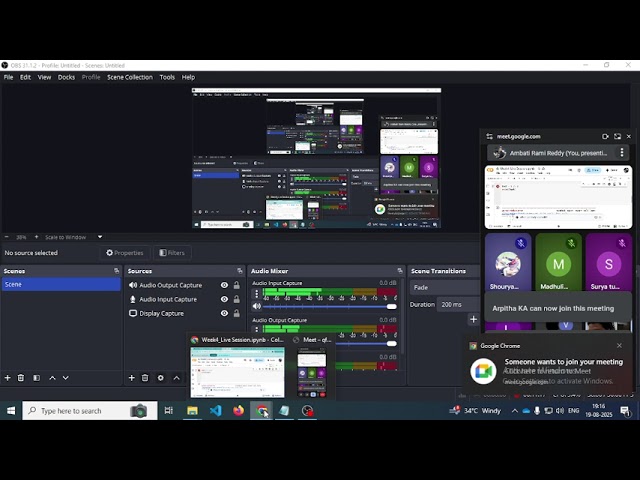Open Task View on the taskbar
Viewport: 640px width, 480px height.
tap(169, 411)
